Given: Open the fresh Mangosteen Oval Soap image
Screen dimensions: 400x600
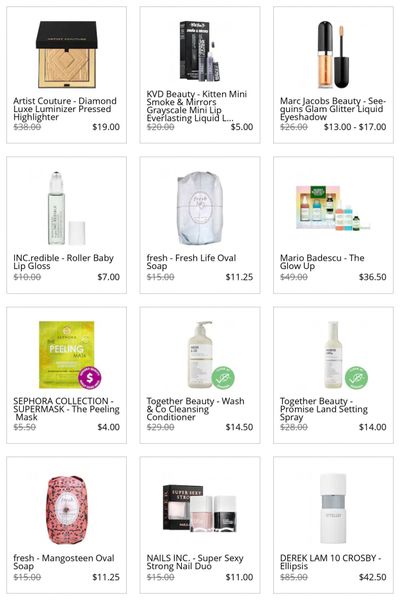Looking at the screenshot, I should pyautogui.click(x=67, y=510).
